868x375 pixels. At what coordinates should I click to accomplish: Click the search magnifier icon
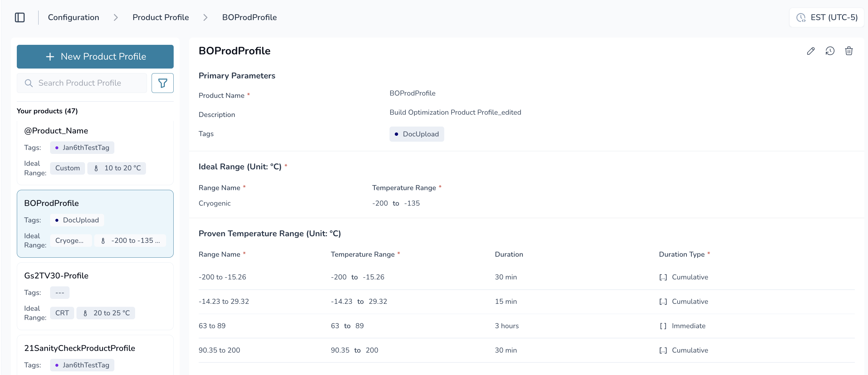pos(29,83)
